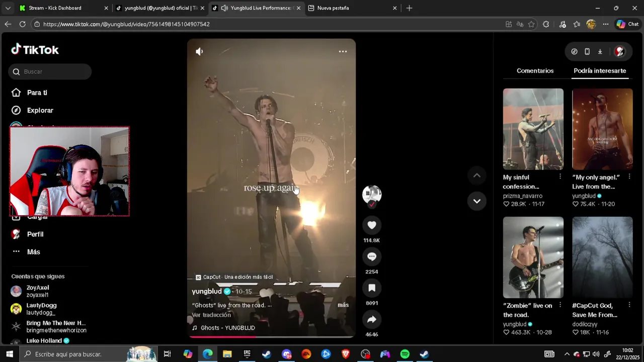
Task: Mute the Yungblud Live Performance tab audio icon
Action: click(x=224, y=8)
